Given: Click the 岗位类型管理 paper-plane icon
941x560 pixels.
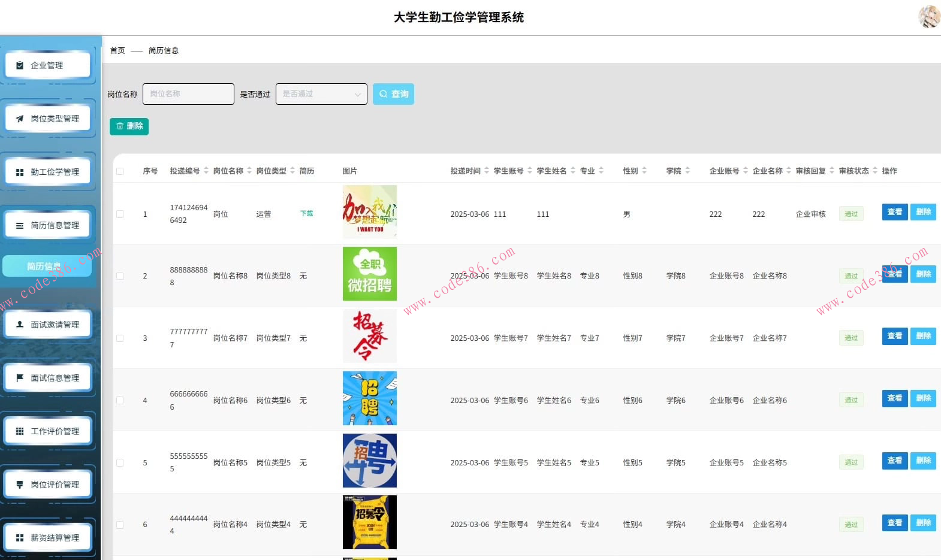Looking at the screenshot, I should [20, 119].
